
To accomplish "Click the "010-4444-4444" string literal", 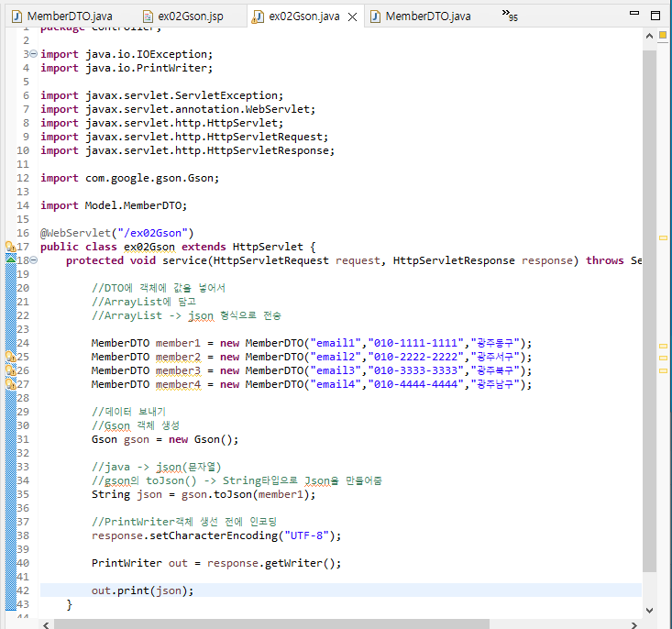I will [415, 384].
